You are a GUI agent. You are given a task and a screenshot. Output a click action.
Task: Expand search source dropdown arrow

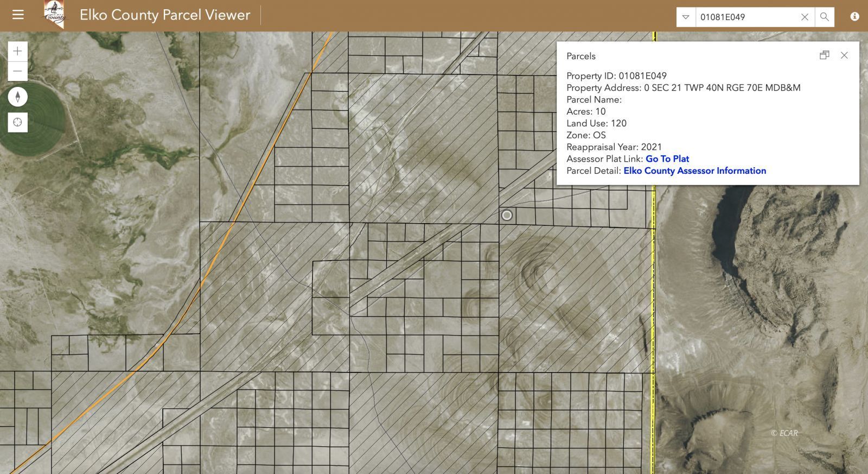point(686,17)
